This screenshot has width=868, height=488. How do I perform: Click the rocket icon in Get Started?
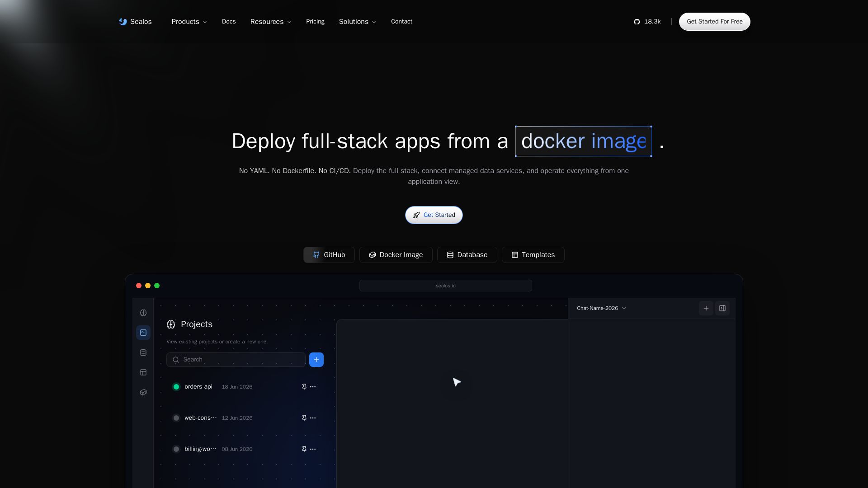pos(416,215)
